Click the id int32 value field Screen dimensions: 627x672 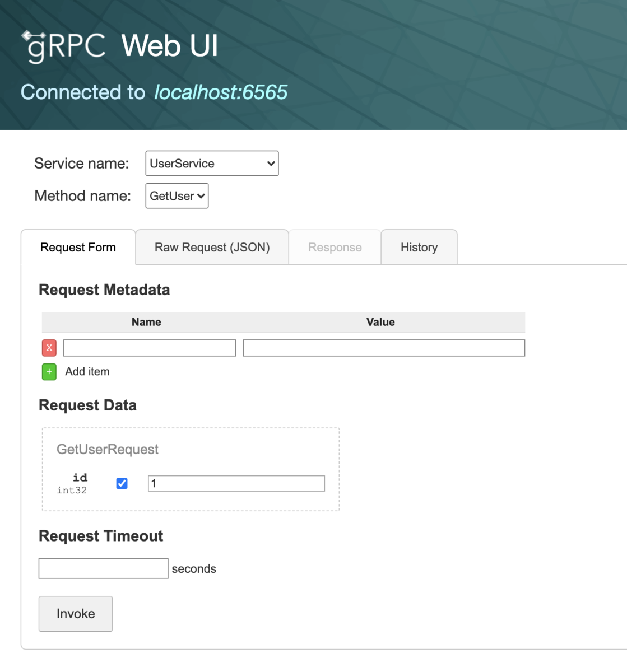(236, 483)
